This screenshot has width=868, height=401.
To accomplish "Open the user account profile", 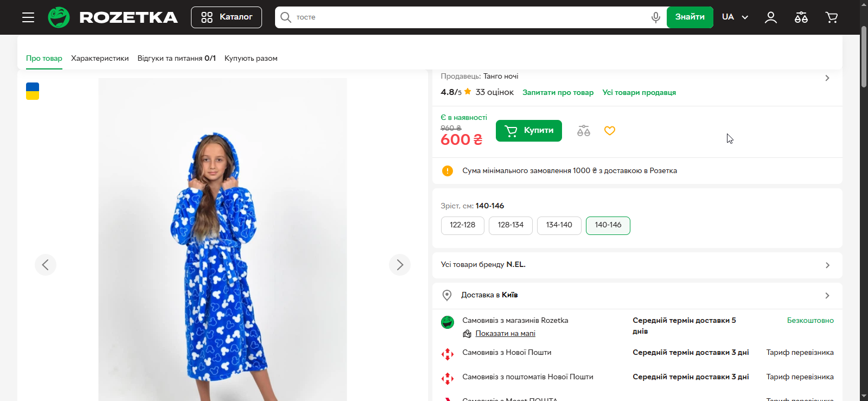I will [x=770, y=17].
